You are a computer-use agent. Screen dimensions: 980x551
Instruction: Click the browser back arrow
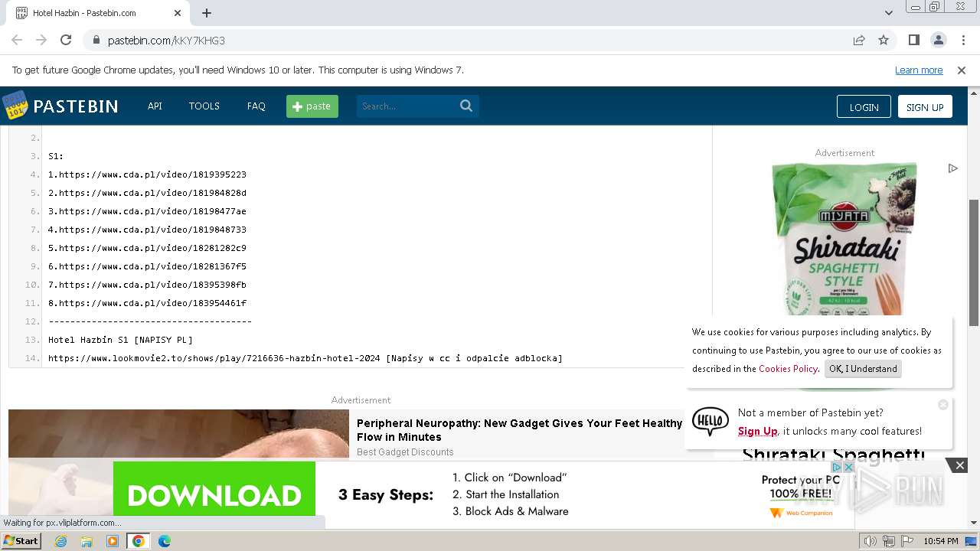tap(17, 40)
